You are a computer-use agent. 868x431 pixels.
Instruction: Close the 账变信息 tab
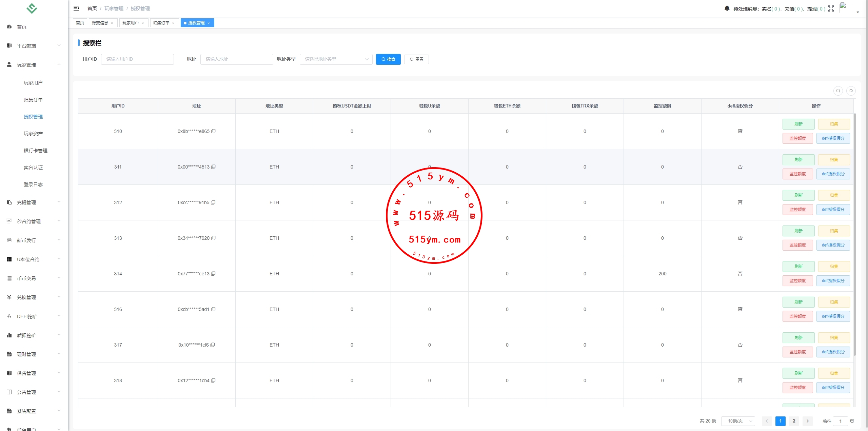coord(112,23)
